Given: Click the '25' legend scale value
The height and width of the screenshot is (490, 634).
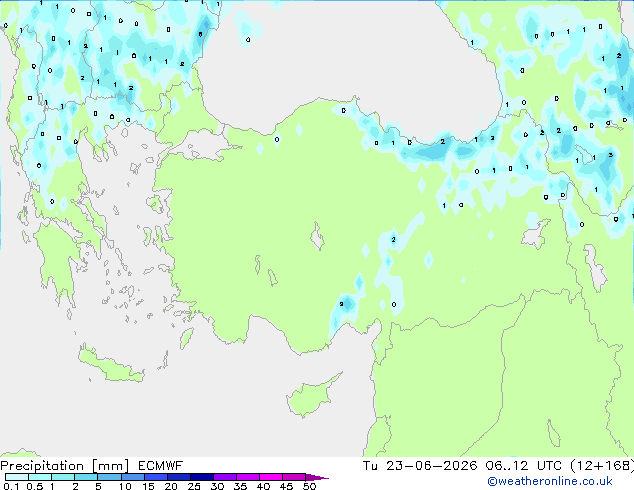Looking at the screenshot, I should coord(194,486).
